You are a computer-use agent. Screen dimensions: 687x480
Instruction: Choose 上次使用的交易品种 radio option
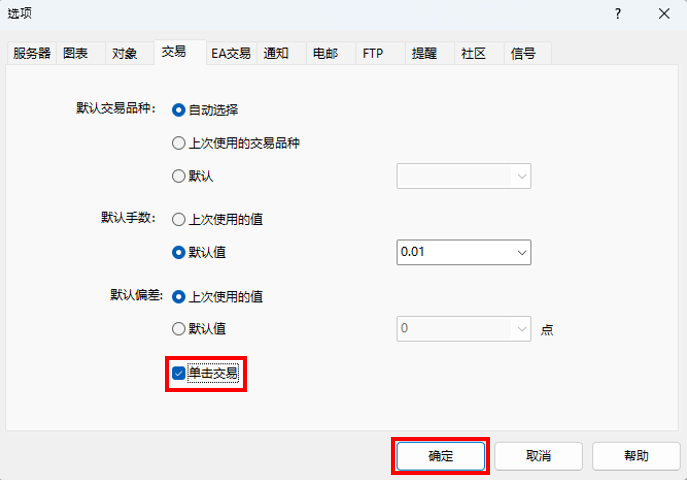[179, 143]
